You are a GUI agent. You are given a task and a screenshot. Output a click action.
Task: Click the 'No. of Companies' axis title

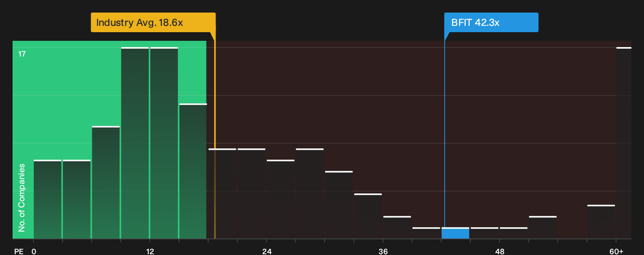point(22,197)
